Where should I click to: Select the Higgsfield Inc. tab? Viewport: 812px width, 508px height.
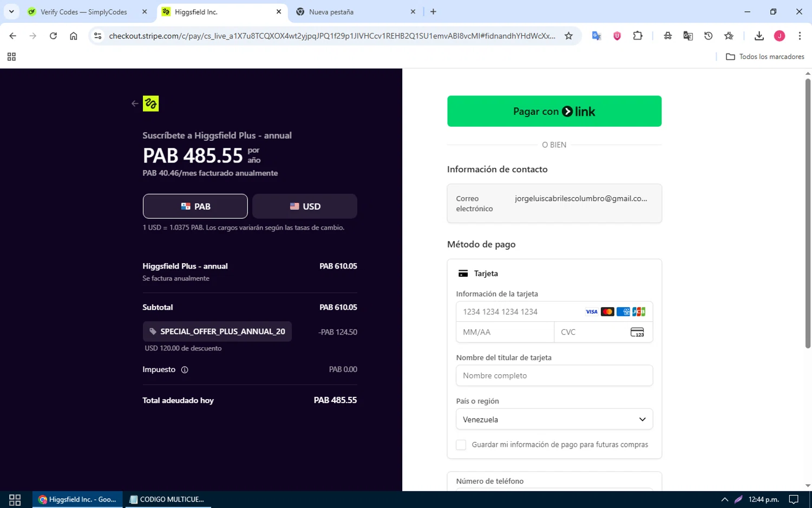221,12
